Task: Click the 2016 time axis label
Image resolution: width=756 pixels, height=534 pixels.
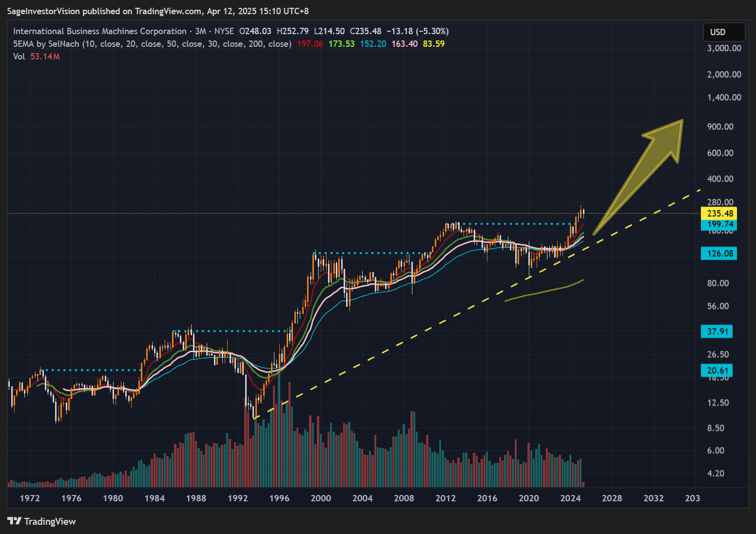Action: [x=487, y=498]
